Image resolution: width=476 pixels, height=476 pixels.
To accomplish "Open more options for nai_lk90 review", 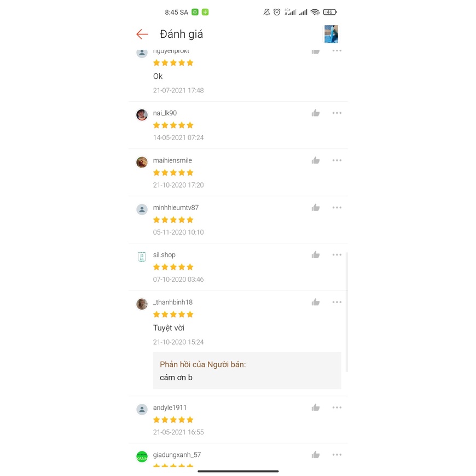I will (x=337, y=113).
